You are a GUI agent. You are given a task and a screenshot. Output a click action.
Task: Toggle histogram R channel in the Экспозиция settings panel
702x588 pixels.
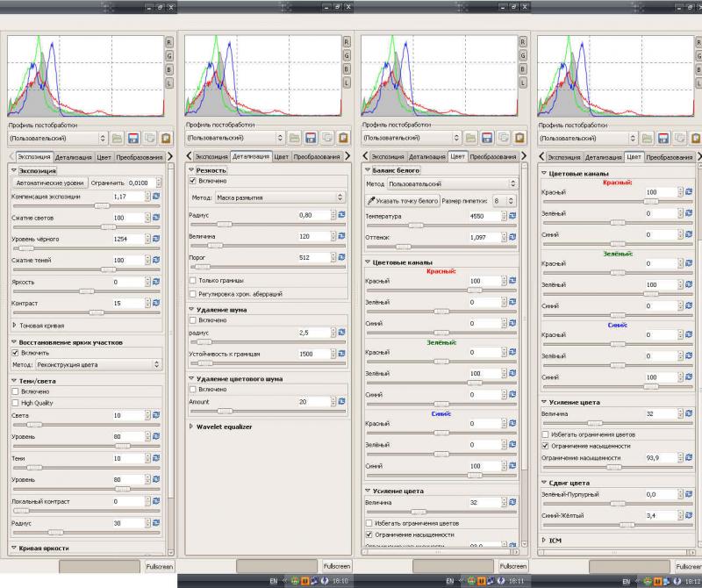(x=169, y=42)
